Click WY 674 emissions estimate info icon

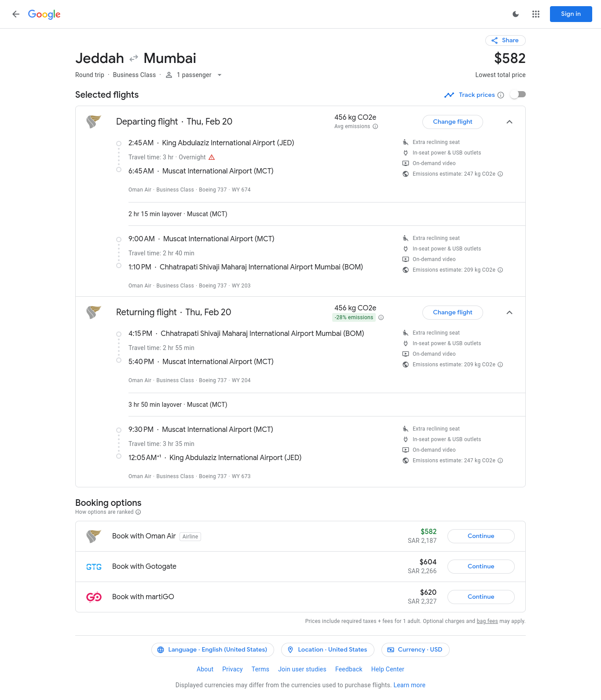click(500, 174)
